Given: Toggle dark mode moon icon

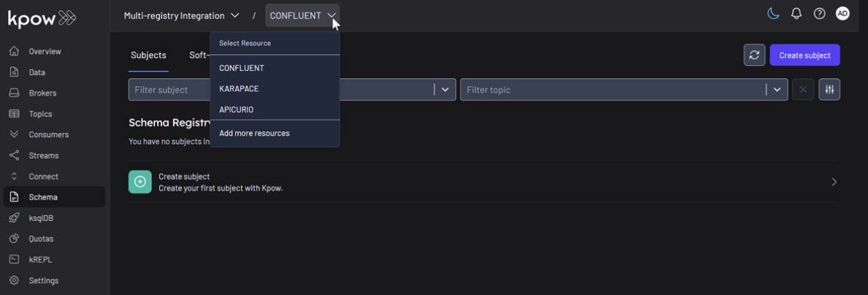Looking at the screenshot, I should pos(773,14).
